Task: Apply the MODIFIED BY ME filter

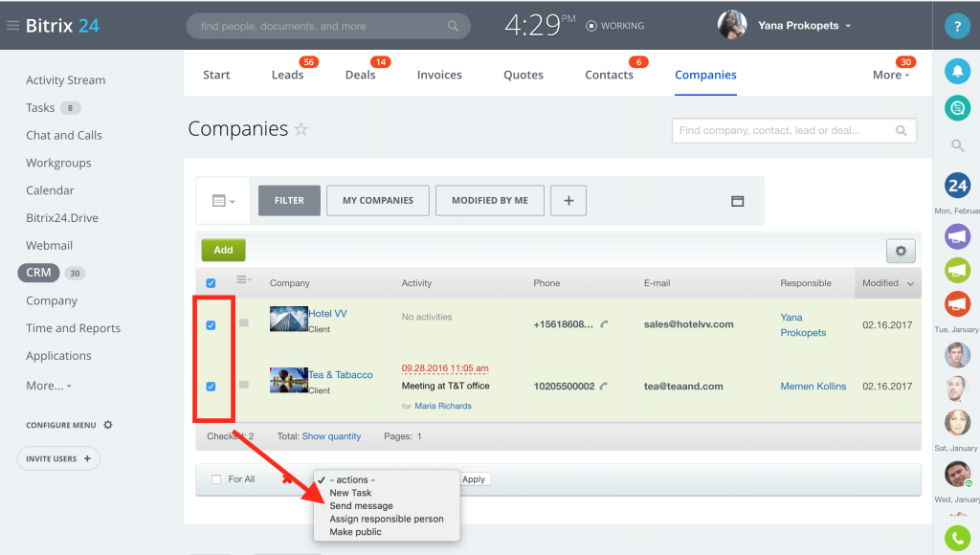Action: [490, 201]
